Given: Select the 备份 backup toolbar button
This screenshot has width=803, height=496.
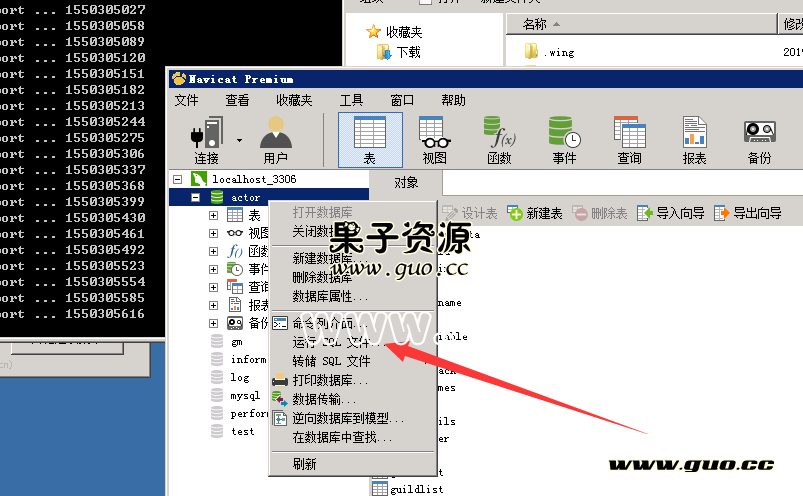Looking at the screenshot, I should (759, 140).
